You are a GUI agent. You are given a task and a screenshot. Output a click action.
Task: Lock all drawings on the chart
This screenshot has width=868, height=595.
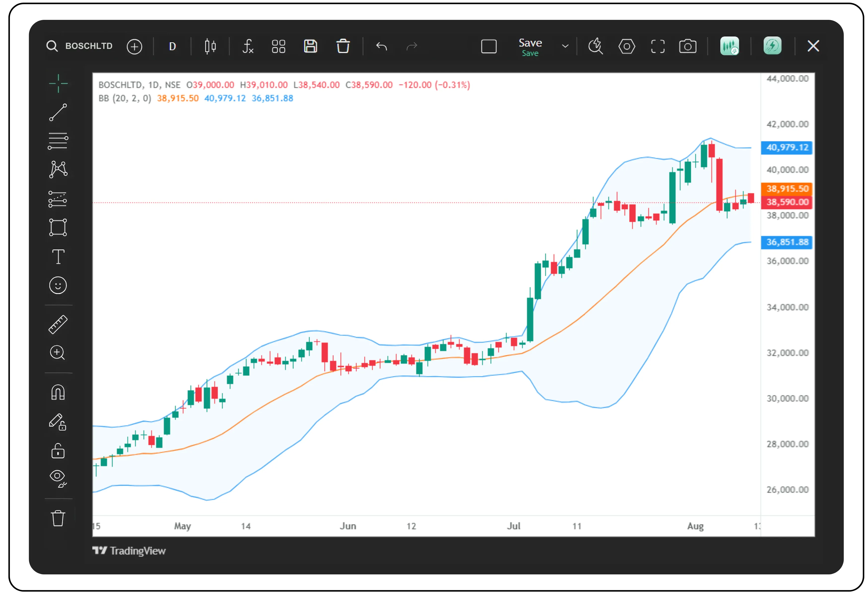coord(58,452)
